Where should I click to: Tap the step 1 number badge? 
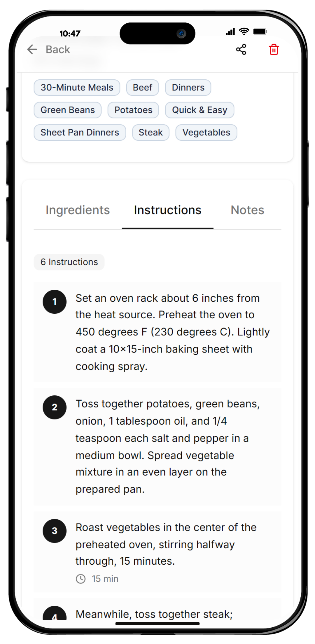(x=55, y=302)
